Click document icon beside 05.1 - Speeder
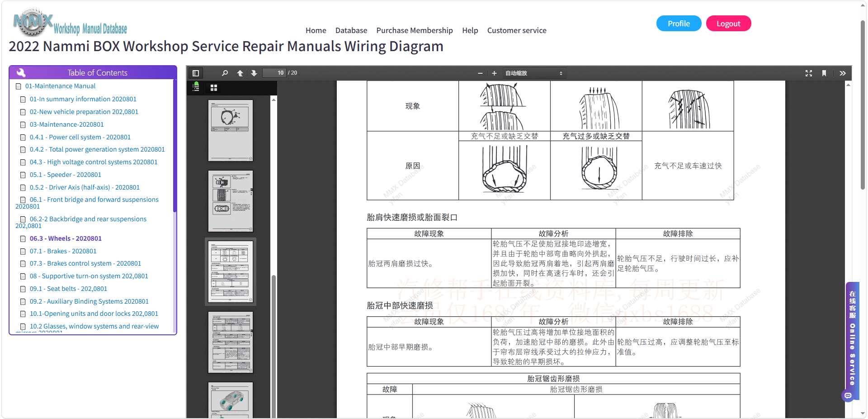 click(x=23, y=175)
